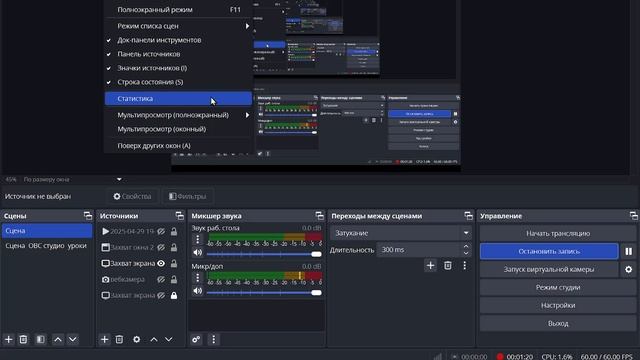The image size is (640, 360).
Task: Select scene Сцена ОВС студио уроки
Action: coord(47,246)
